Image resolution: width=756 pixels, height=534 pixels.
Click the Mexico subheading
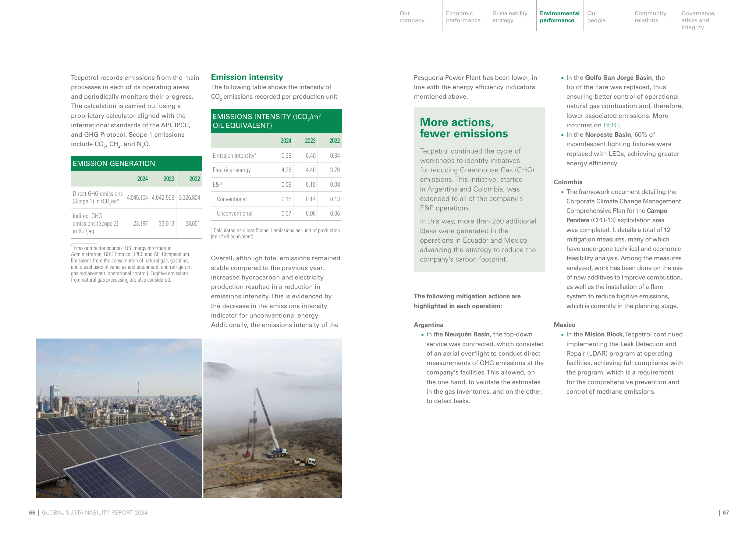564,325
